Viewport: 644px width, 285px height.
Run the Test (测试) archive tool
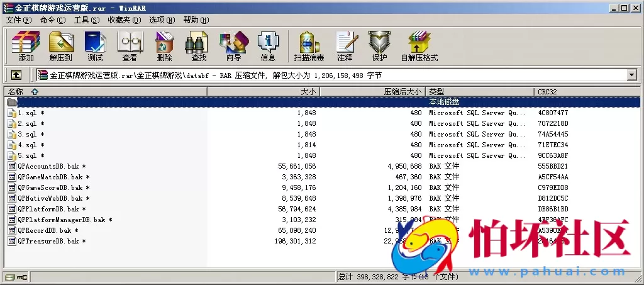[x=96, y=46]
